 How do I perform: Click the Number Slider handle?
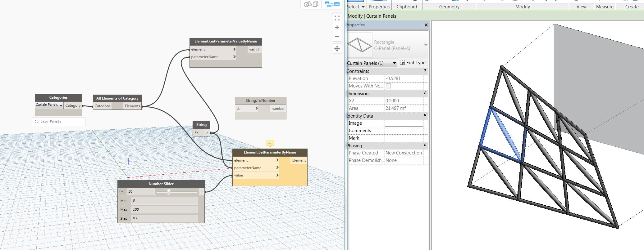click(x=169, y=192)
